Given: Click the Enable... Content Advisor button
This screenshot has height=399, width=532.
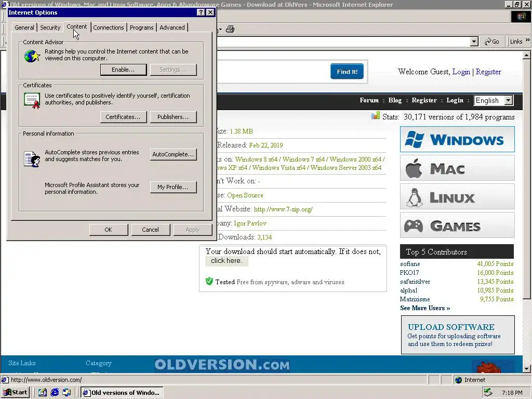Looking at the screenshot, I should pos(123,70).
